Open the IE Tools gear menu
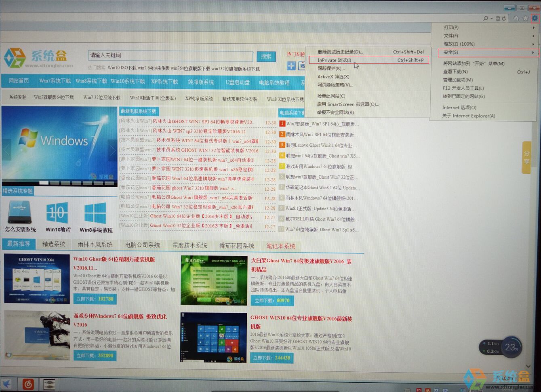The image size is (541, 392). coord(535,18)
